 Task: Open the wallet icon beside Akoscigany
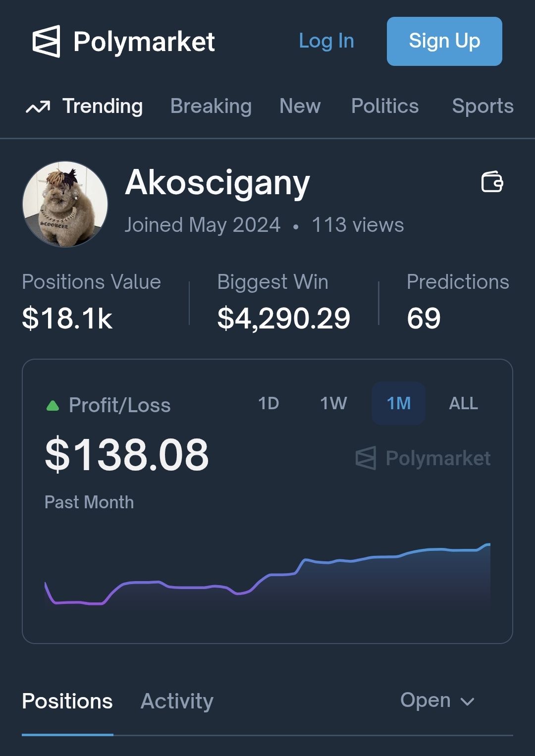click(492, 182)
